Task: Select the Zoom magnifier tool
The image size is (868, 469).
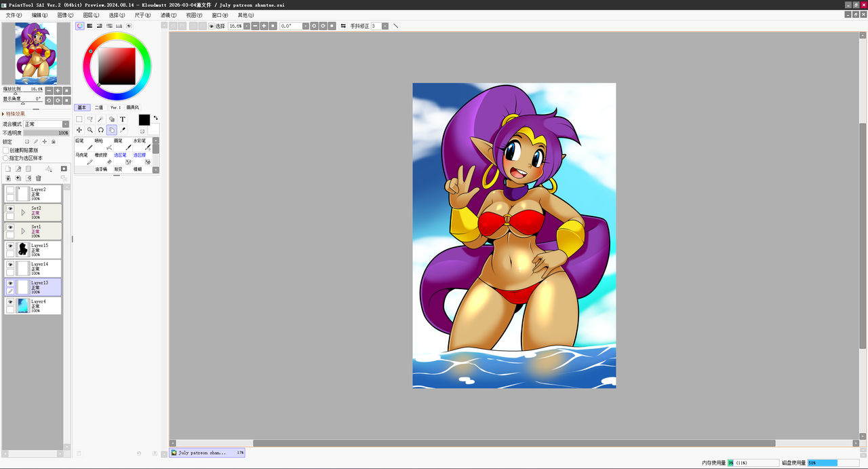Action: pyautogui.click(x=90, y=130)
